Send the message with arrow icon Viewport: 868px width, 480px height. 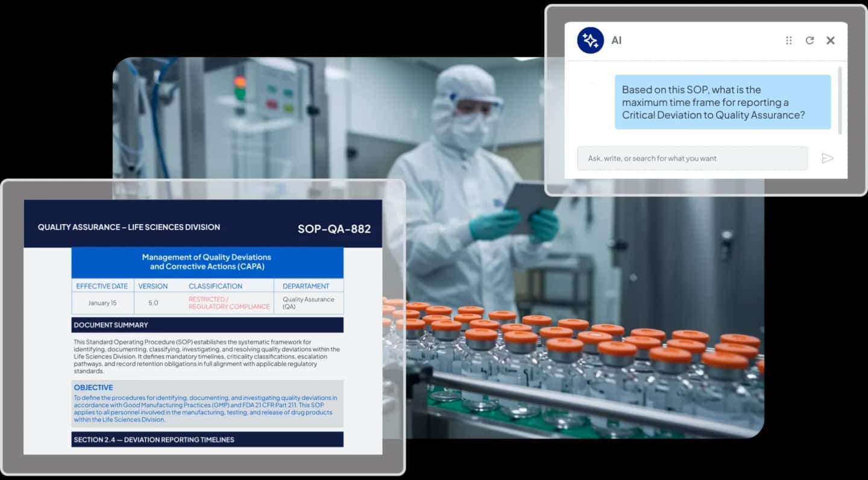[827, 158]
